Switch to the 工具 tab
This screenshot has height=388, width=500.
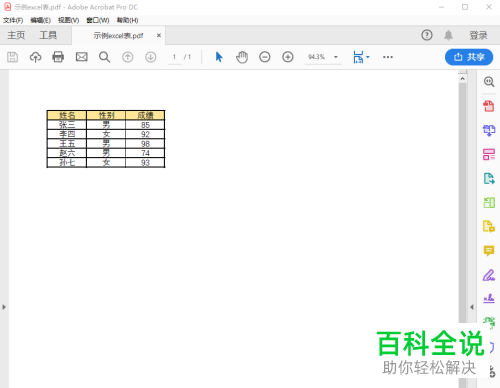click(x=48, y=35)
